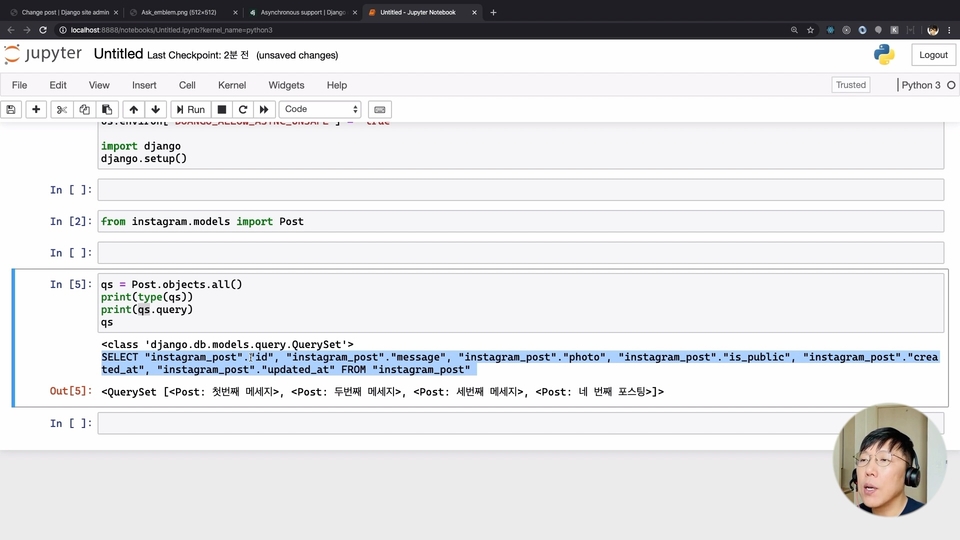Click the 'qs = Post.objects.all()' code line
Screen dimensions: 960x540
(171, 285)
